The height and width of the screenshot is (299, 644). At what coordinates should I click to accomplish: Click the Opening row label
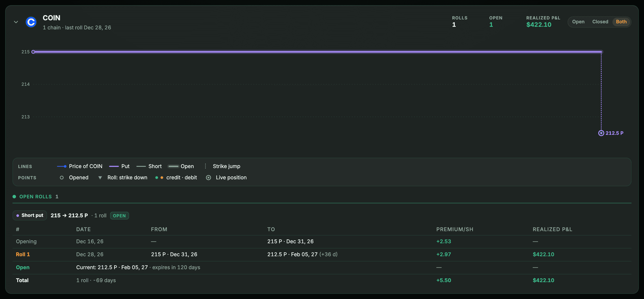click(26, 242)
